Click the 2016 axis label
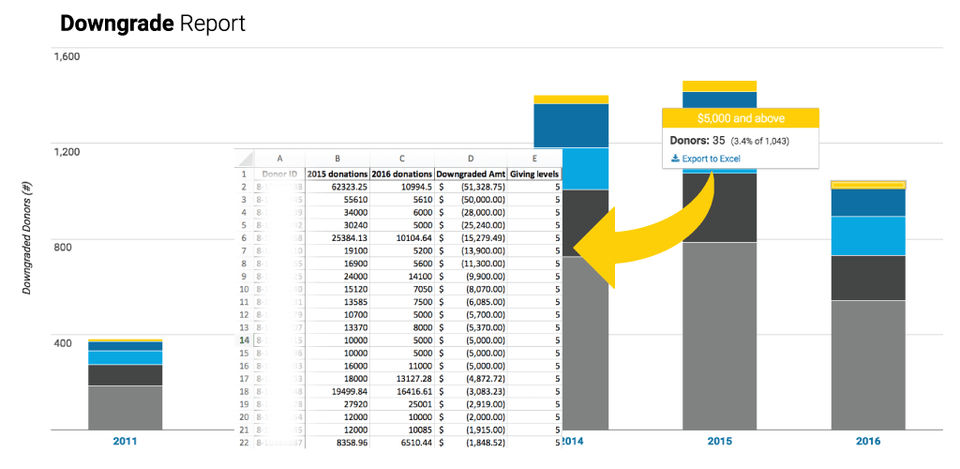960x469 pixels. click(x=868, y=441)
